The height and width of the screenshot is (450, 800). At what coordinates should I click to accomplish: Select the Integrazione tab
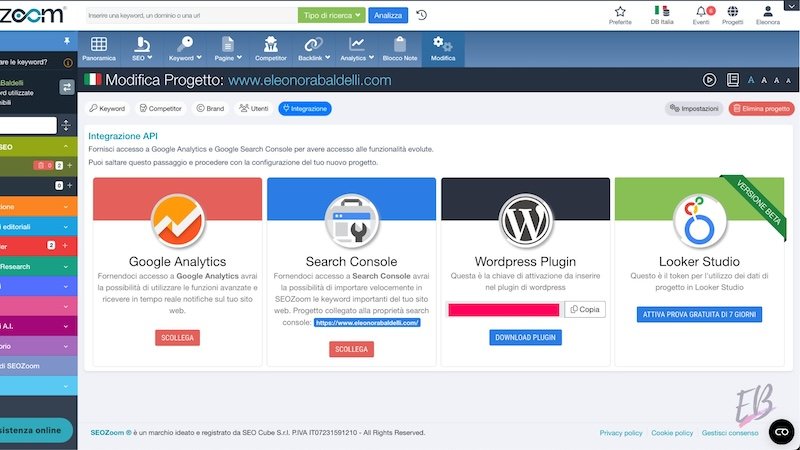coord(305,109)
